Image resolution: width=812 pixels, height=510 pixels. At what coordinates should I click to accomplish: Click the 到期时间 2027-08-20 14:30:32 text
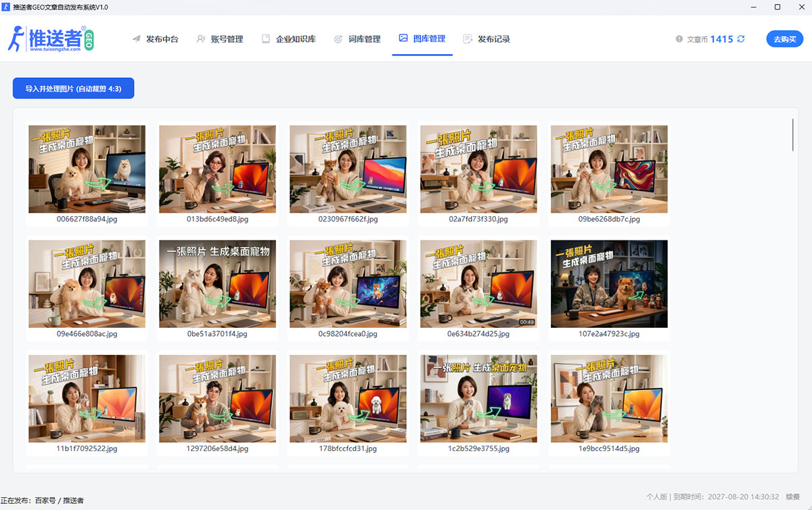(727, 497)
